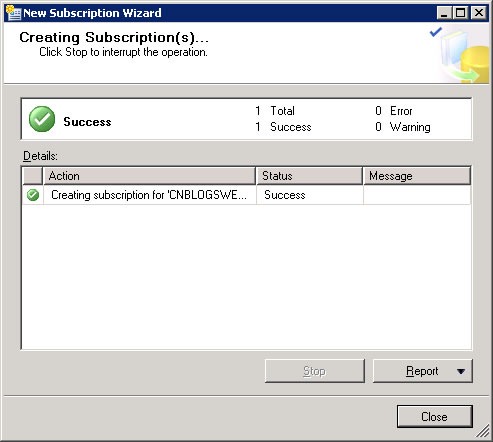The image size is (493, 442).
Task: Click the Details label
Action: click(40, 156)
